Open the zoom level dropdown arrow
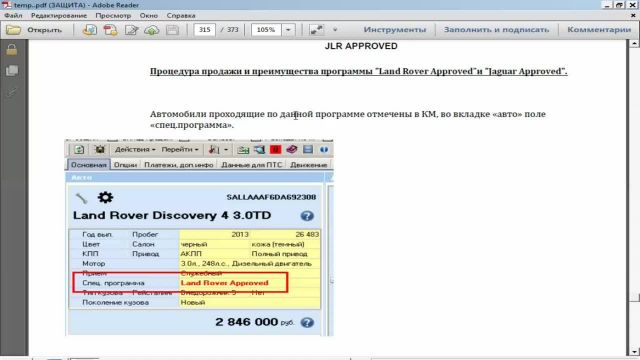The height and width of the screenshot is (360, 640). (288, 30)
